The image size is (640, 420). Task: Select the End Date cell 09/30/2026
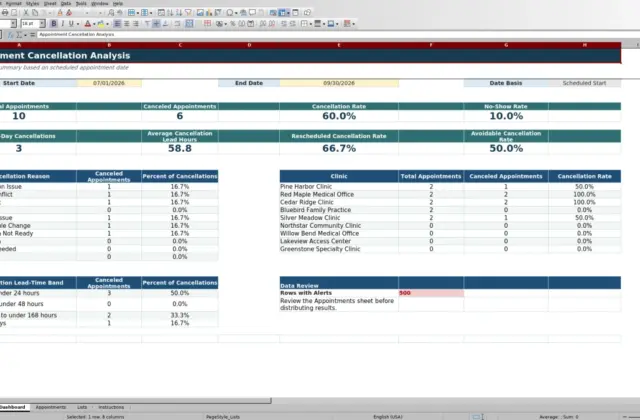(339, 83)
